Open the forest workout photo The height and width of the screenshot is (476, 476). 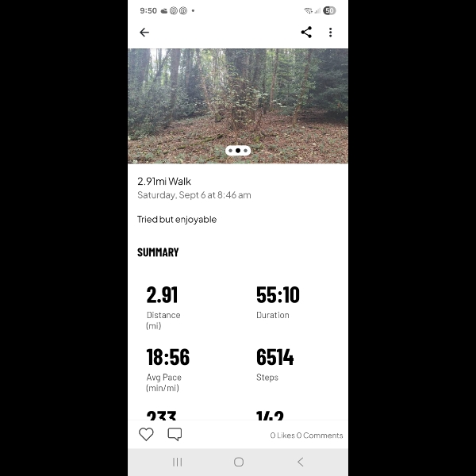click(x=238, y=106)
